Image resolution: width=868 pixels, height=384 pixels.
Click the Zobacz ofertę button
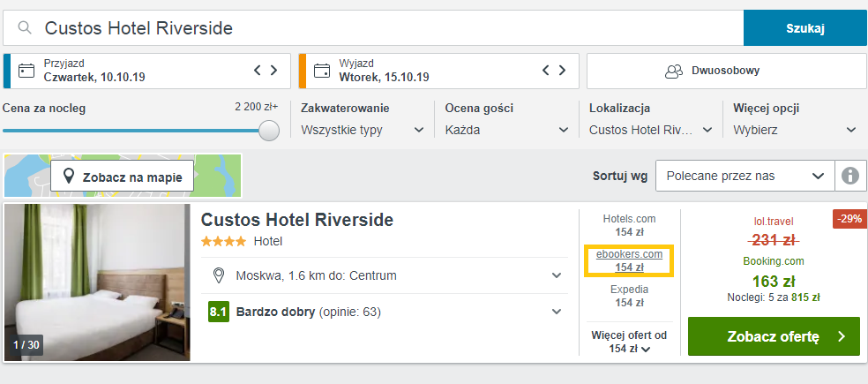point(774,336)
